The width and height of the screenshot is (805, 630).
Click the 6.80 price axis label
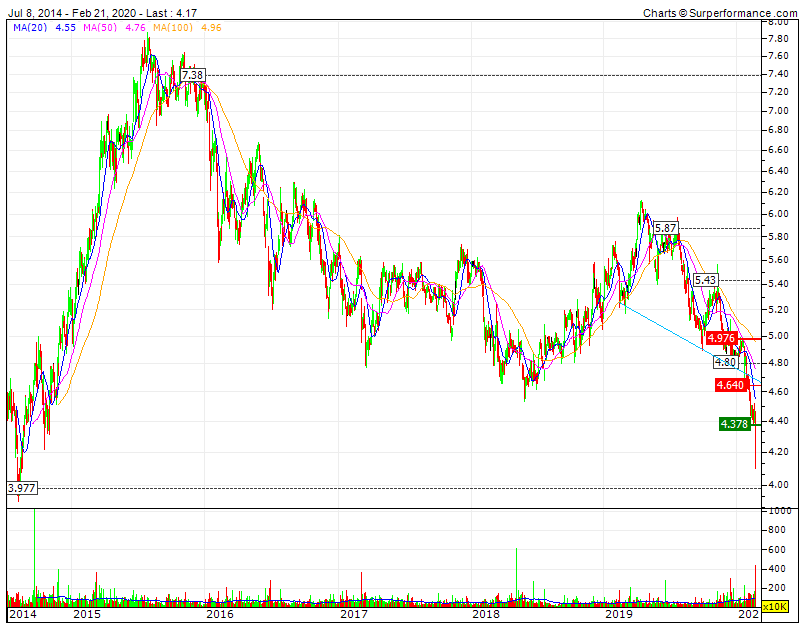click(778, 130)
